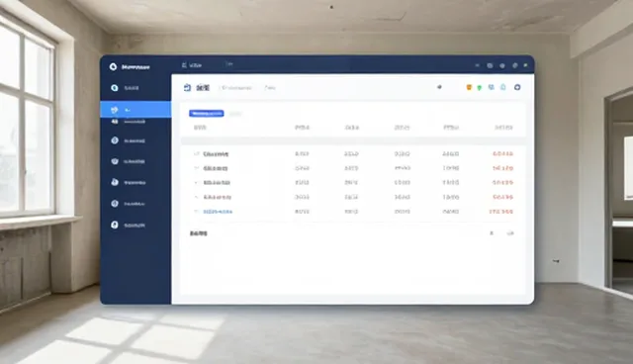Select the blue active pill tab above table
This screenshot has height=364, width=633.
click(207, 114)
